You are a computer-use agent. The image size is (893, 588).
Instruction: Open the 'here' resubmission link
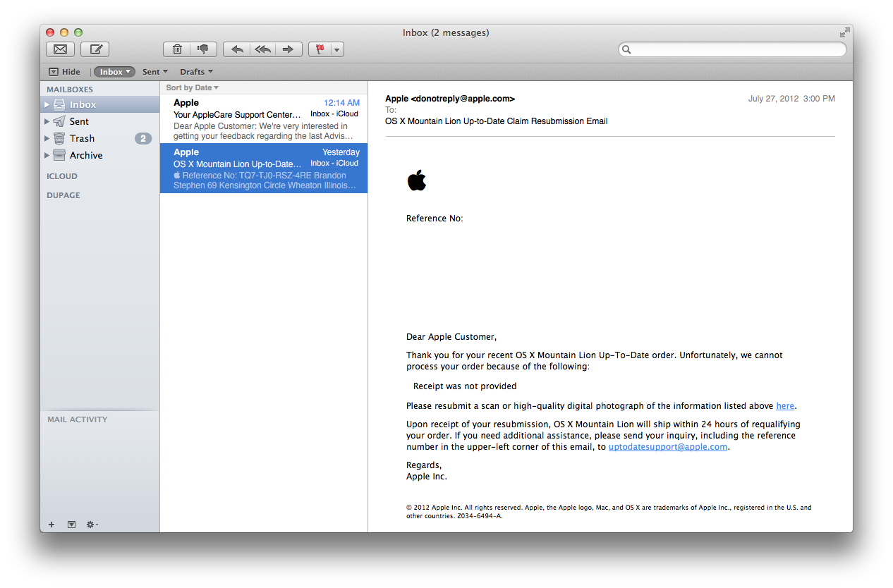(x=785, y=406)
